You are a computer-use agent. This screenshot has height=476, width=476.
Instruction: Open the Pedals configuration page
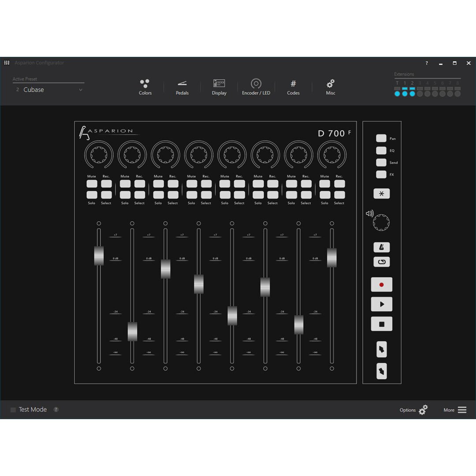point(182,86)
